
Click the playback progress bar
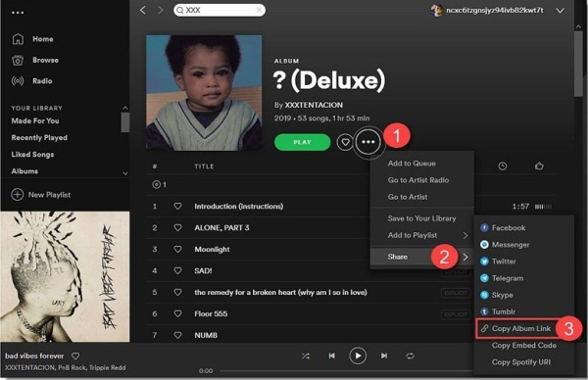coord(347,371)
